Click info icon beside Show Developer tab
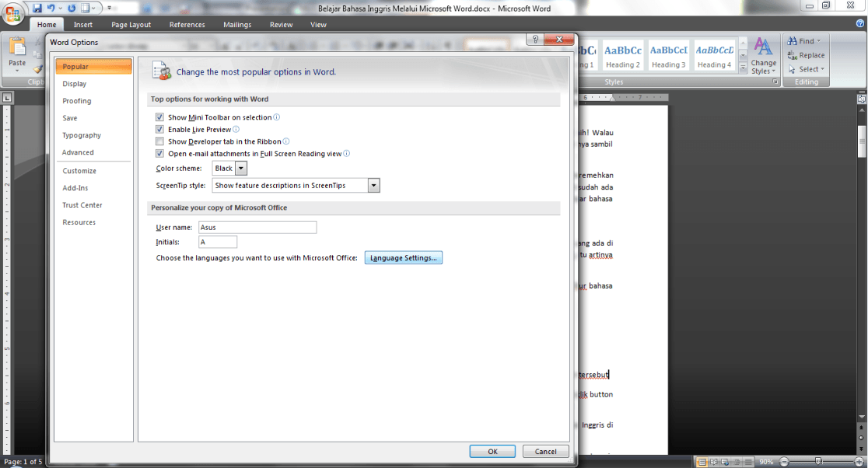 [286, 141]
